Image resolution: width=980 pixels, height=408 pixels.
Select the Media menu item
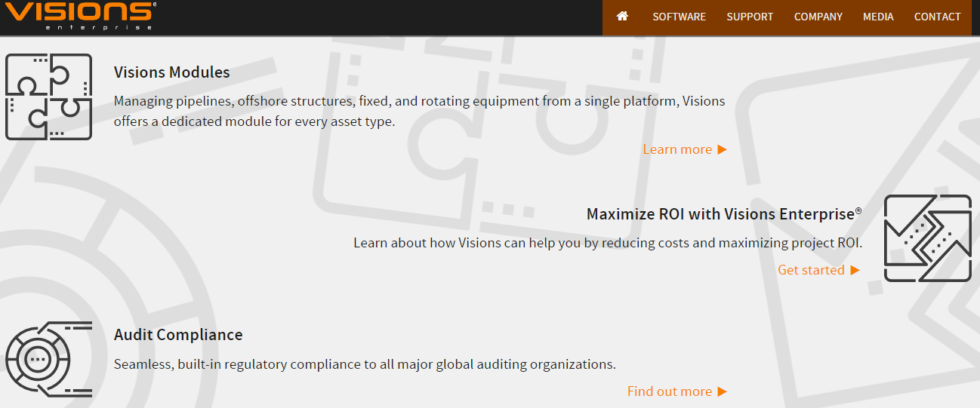coord(878,17)
